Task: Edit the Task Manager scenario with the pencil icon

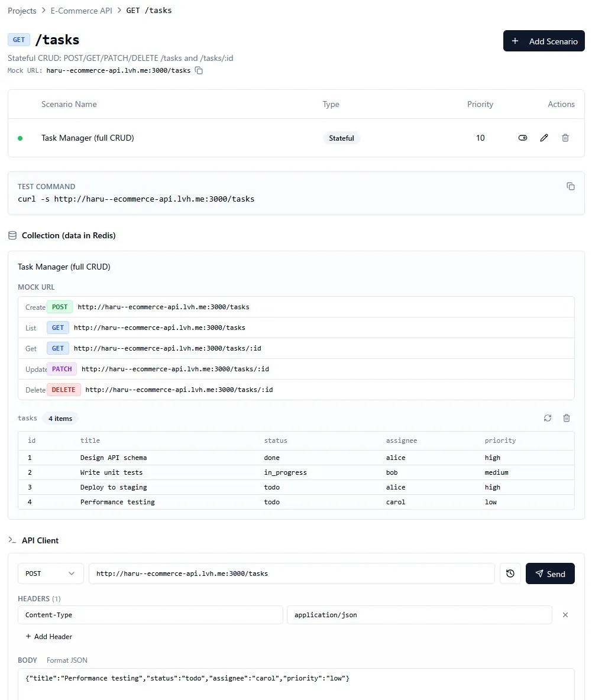Action: coord(544,138)
